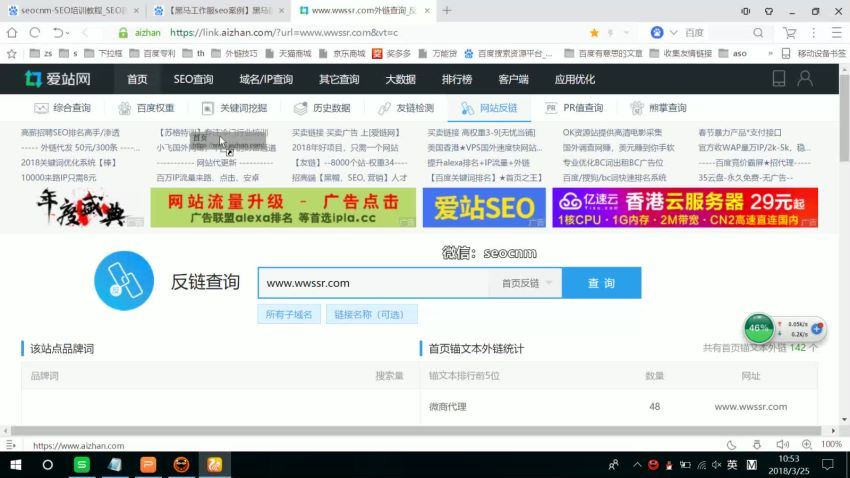The image size is (850, 478).
Task: Click the yellow bookmark star in address bar
Action: pos(594,33)
